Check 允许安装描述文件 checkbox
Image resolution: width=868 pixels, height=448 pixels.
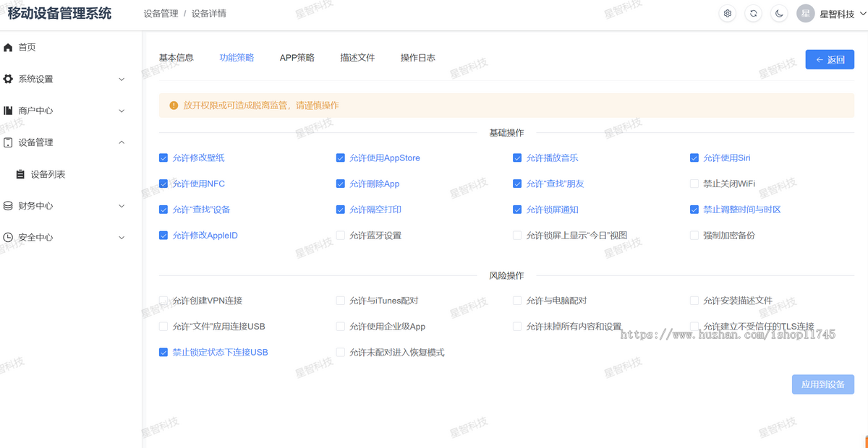694,301
